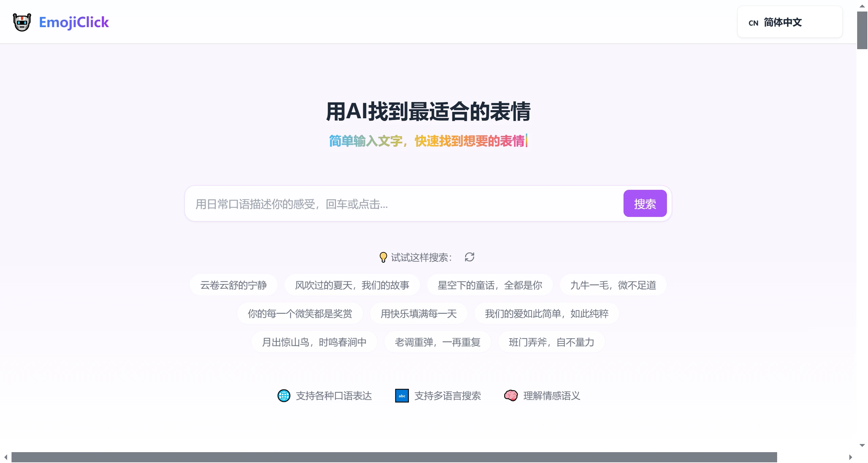Click the abc icon for 支持多语言搜索
The image size is (868, 463).
401,396
